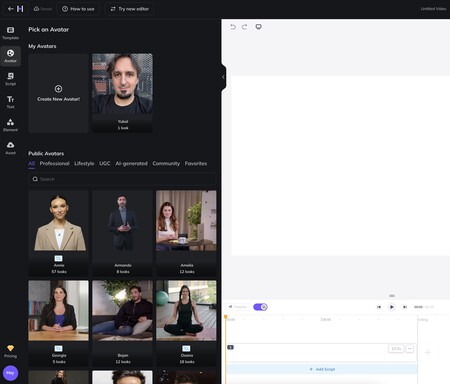
Task: Click the Untitled Video title
Action: click(x=433, y=9)
